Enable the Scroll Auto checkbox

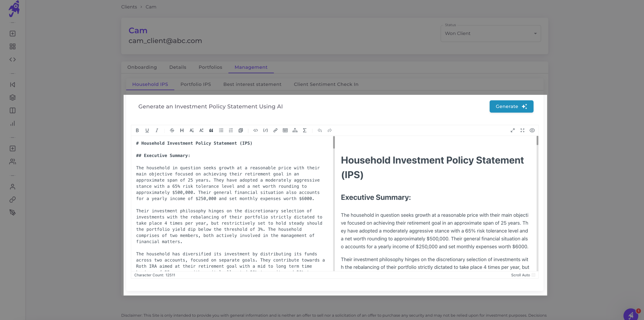pos(534,275)
